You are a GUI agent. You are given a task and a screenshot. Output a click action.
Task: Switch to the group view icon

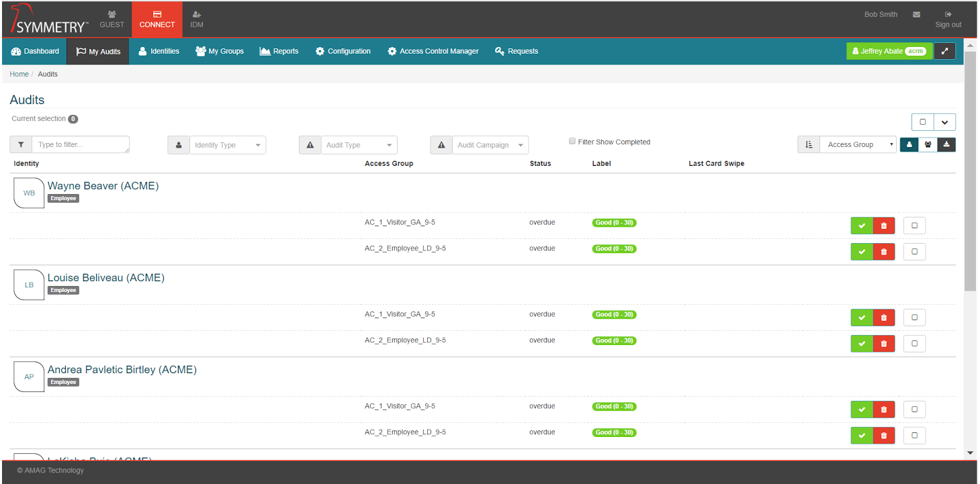928,144
